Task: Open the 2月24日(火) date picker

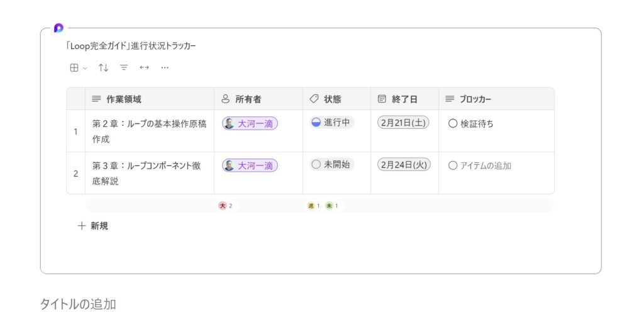Action: pyautogui.click(x=403, y=165)
